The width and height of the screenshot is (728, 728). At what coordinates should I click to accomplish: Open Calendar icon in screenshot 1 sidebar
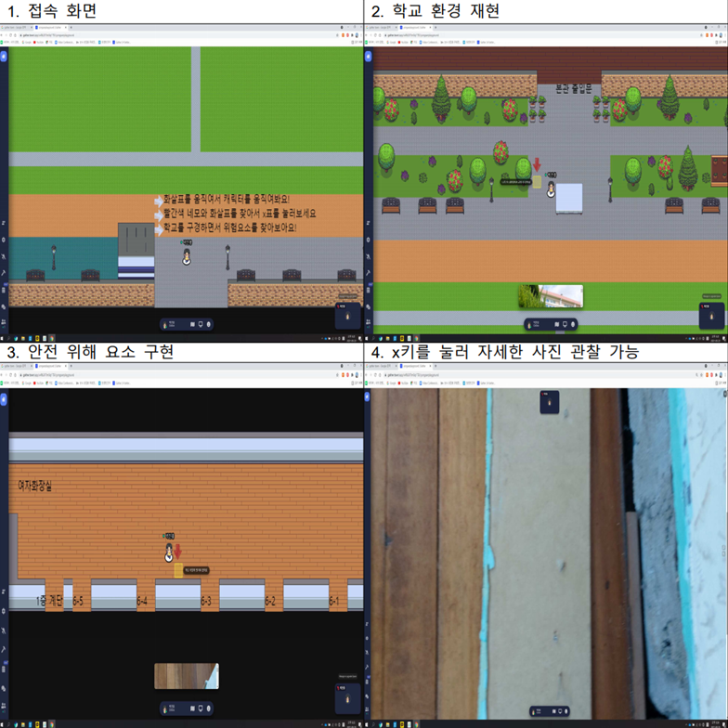coord(4,290)
